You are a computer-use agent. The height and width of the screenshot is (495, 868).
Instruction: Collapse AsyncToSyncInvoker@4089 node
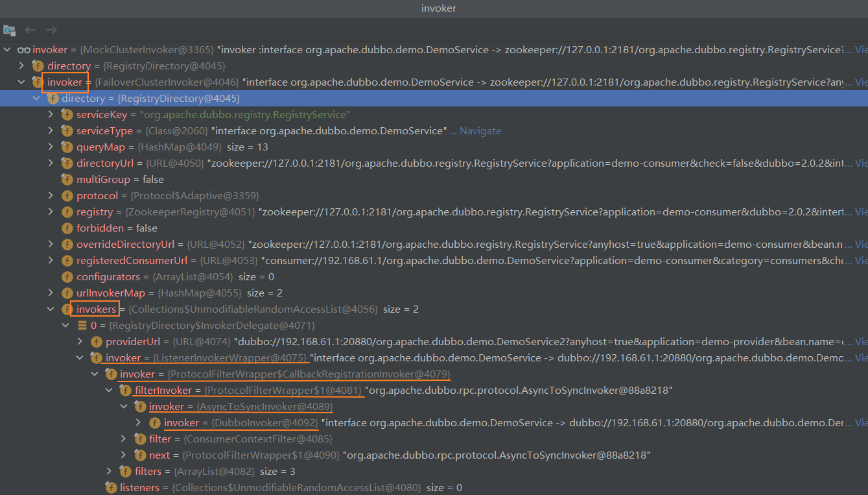(124, 407)
